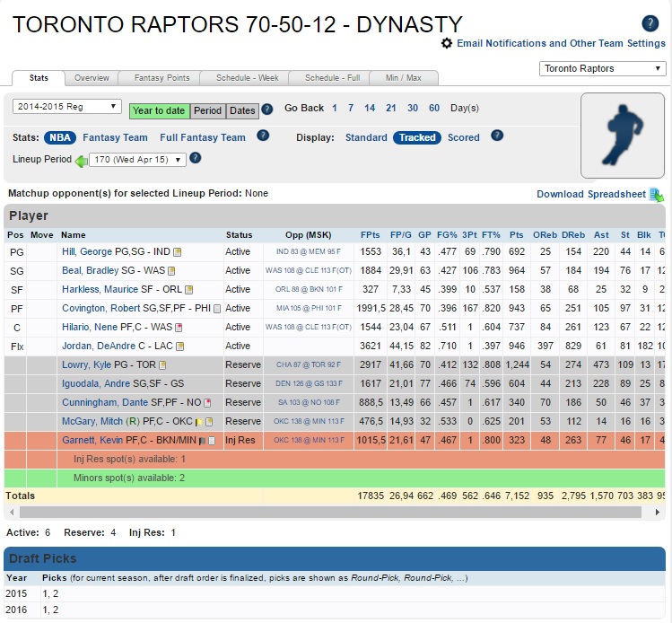Click Download Spreadsheet icon
The width and height of the screenshot is (672, 623).
coord(656,195)
